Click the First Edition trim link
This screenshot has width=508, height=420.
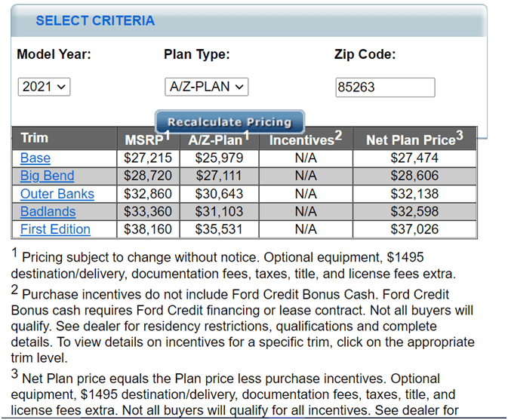coord(55,229)
